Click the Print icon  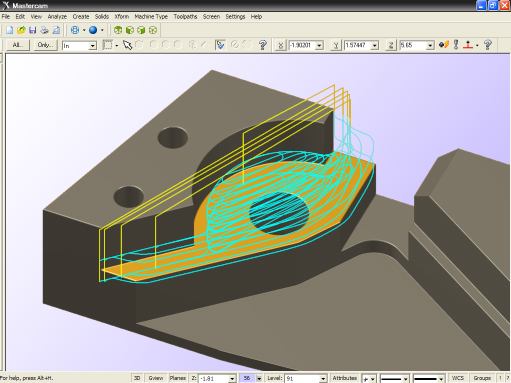point(44,30)
